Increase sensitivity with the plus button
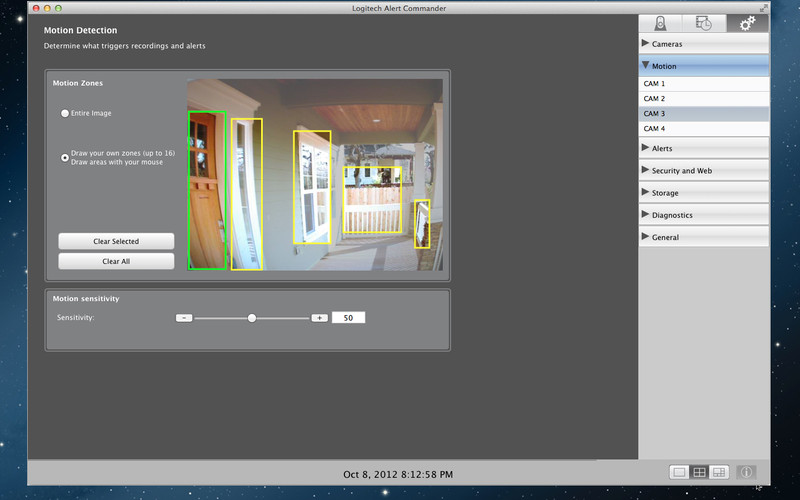The image size is (800, 500). click(319, 317)
